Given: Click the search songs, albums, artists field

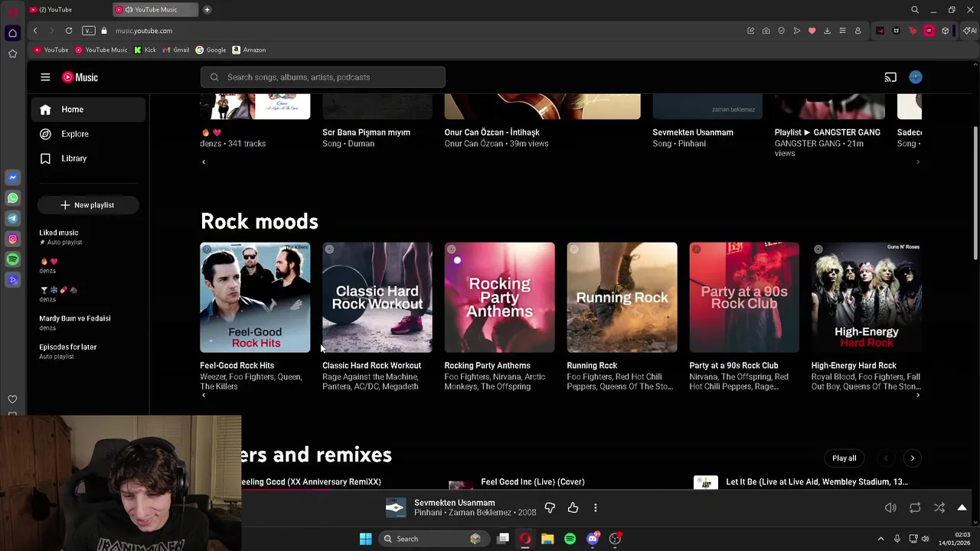Looking at the screenshot, I should (x=323, y=77).
